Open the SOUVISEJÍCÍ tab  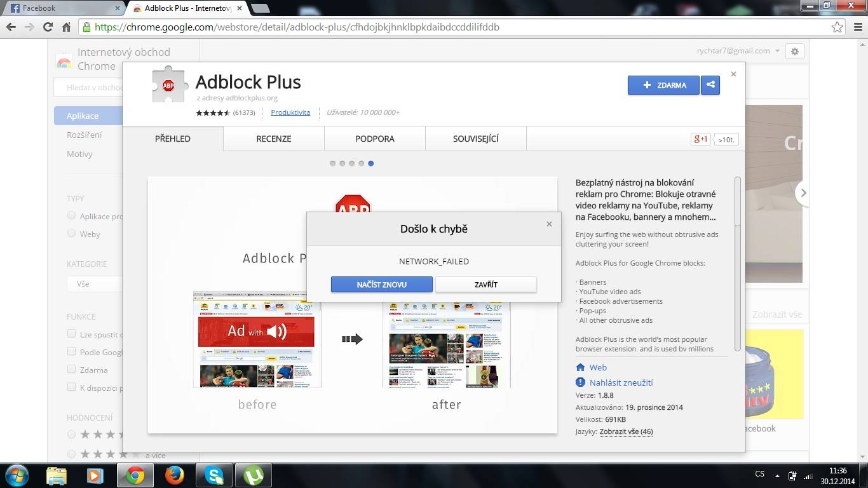click(475, 139)
